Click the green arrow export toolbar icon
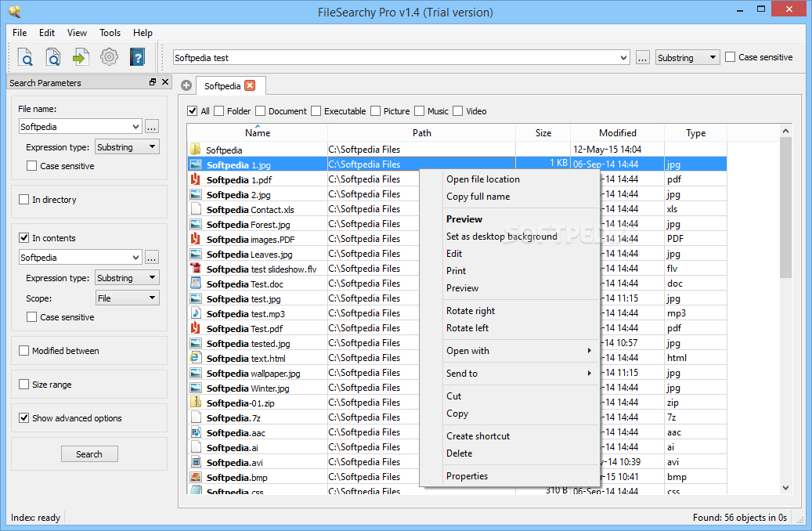The height and width of the screenshot is (531, 812). tap(81, 57)
